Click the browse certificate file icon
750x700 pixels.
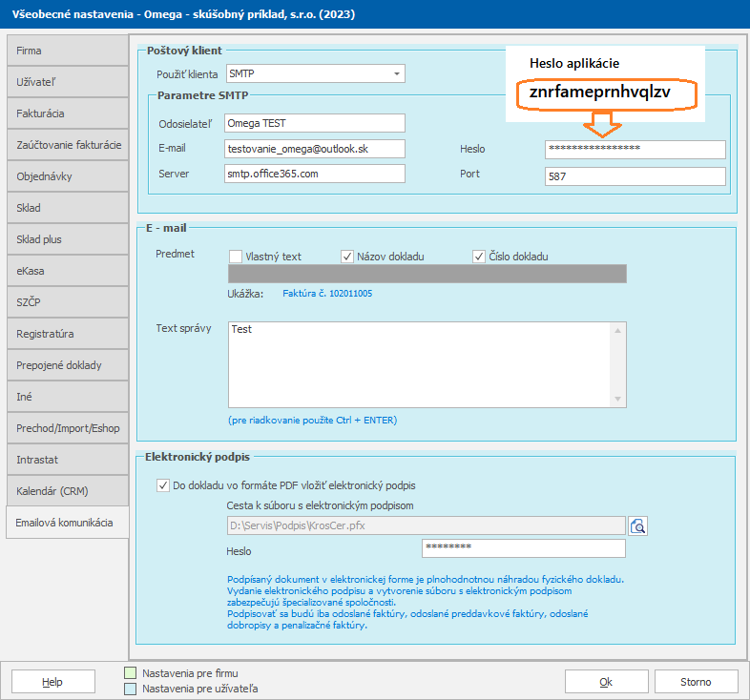point(638,525)
